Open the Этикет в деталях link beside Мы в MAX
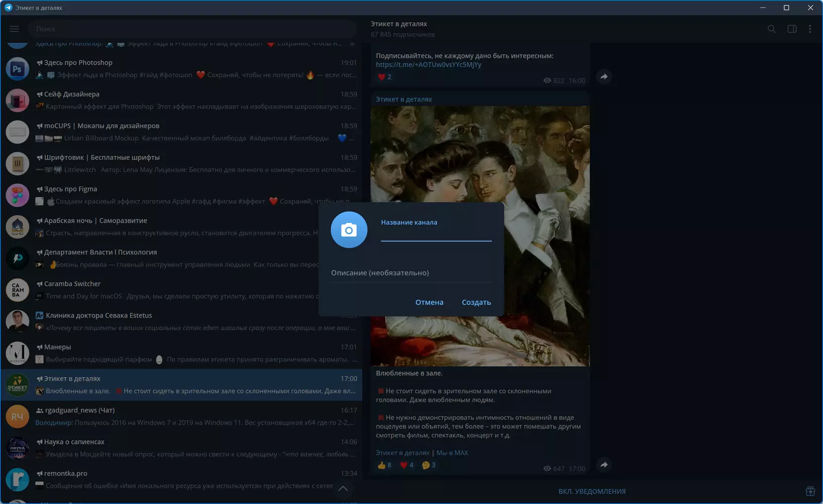 tap(402, 453)
